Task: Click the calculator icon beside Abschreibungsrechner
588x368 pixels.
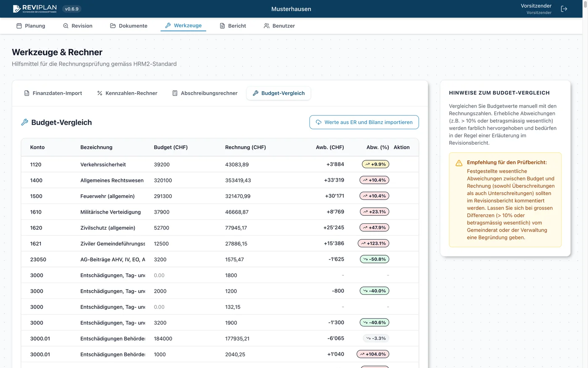Action: click(175, 93)
